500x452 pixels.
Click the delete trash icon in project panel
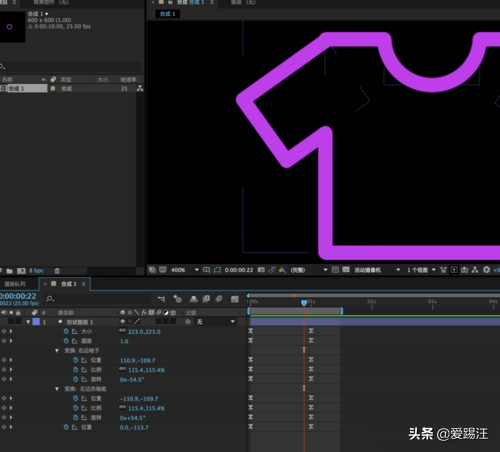(57, 271)
